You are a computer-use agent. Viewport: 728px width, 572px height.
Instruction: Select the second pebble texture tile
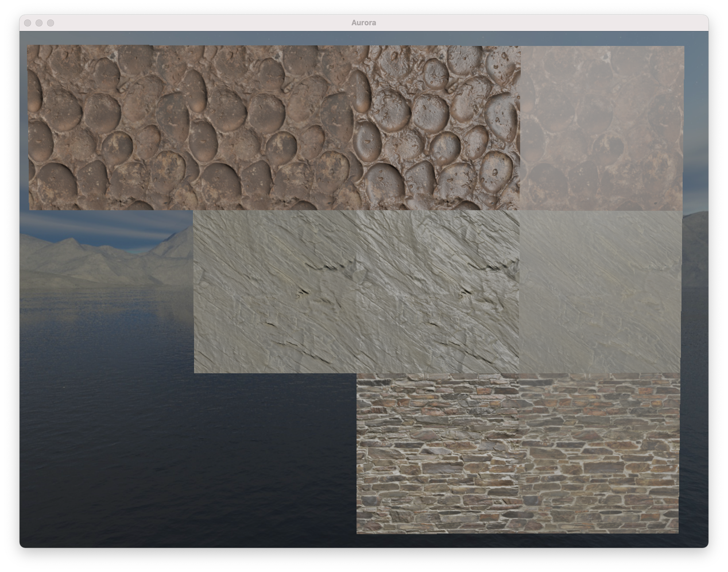[274, 127]
